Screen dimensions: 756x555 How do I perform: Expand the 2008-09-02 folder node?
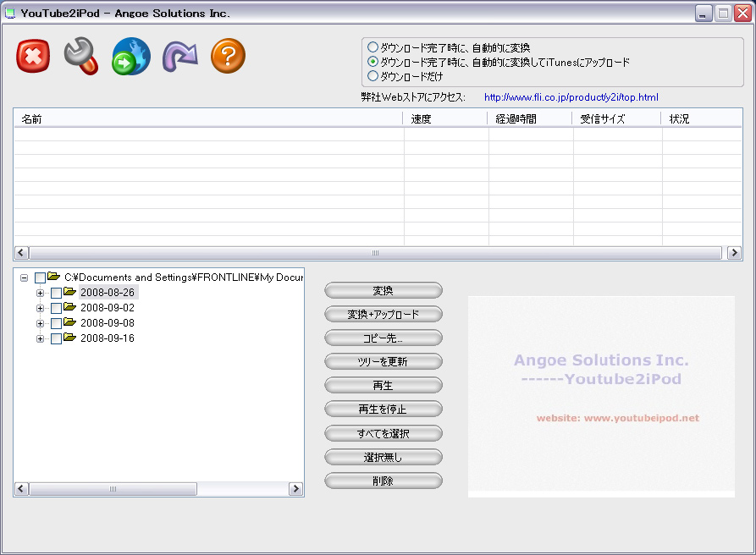(x=40, y=308)
